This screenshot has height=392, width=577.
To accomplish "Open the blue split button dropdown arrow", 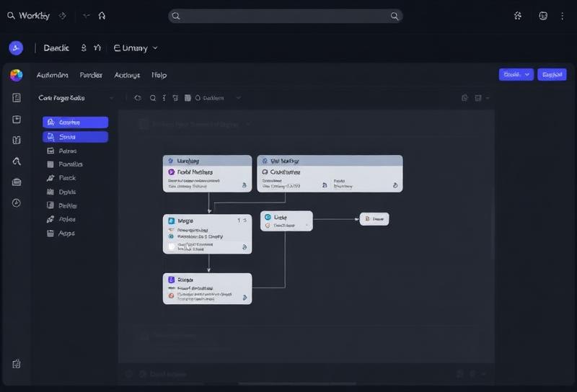I will [527, 75].
